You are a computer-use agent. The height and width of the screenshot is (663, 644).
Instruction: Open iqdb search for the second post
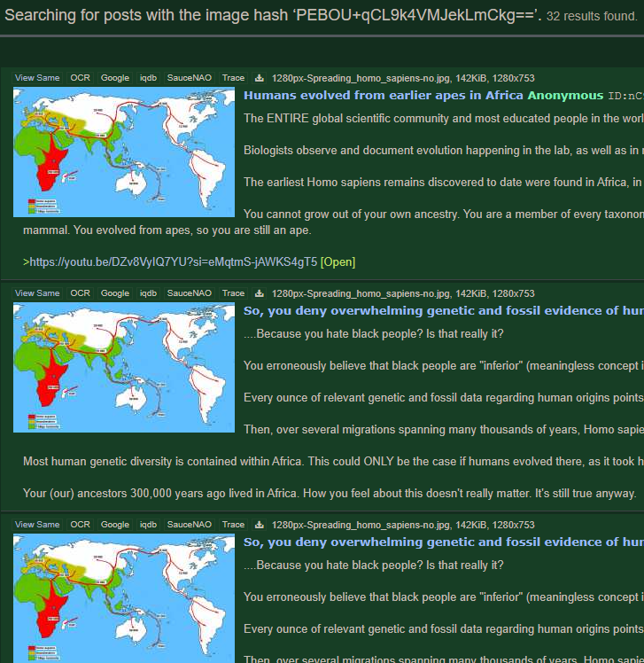pos(148,293)
